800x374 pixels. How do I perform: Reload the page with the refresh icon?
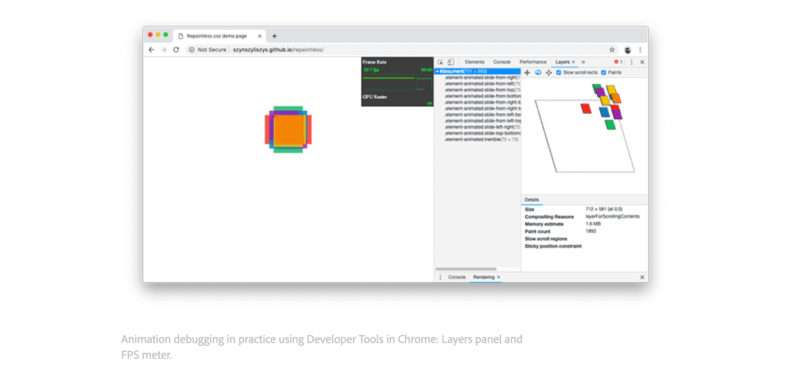pyautogui.click(x=176, y=49)
